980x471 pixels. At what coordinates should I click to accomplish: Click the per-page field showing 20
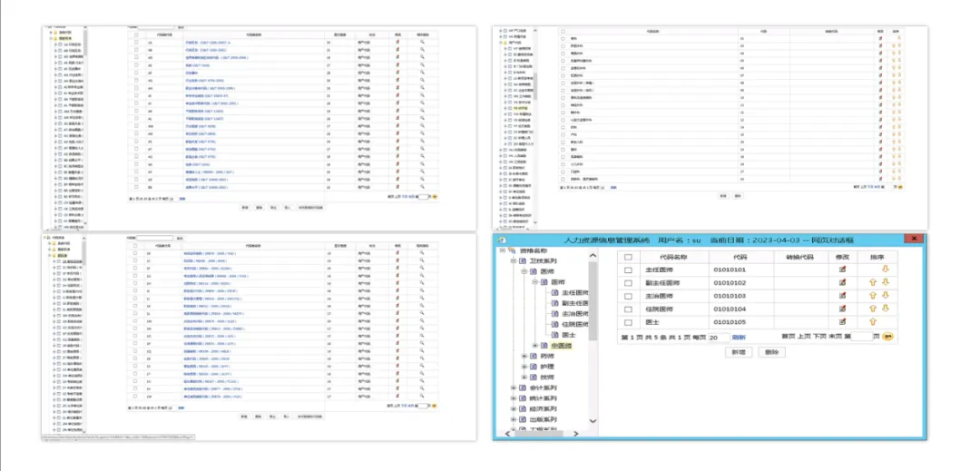719,338
